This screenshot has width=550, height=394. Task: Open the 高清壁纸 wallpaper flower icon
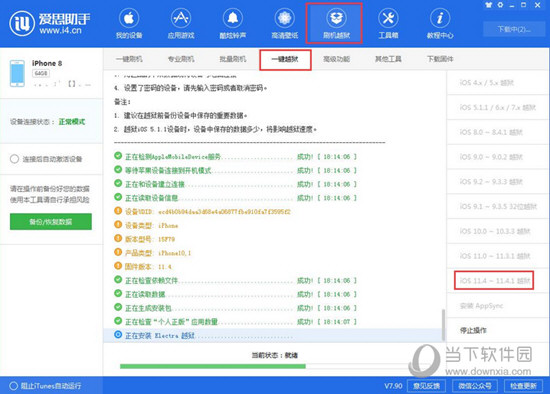[x=284, y=23]
